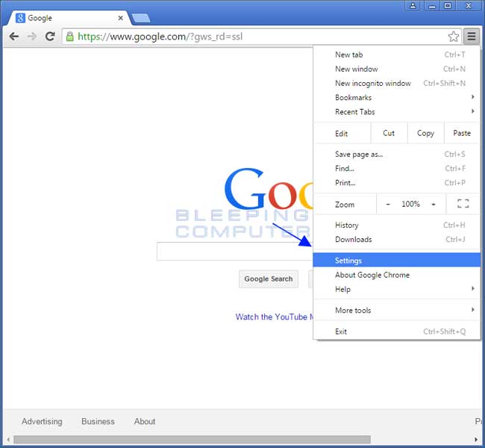The image size is (485, 448).
Task: Enter fullscreen mode from Zoom row
Action: [463, 204]
